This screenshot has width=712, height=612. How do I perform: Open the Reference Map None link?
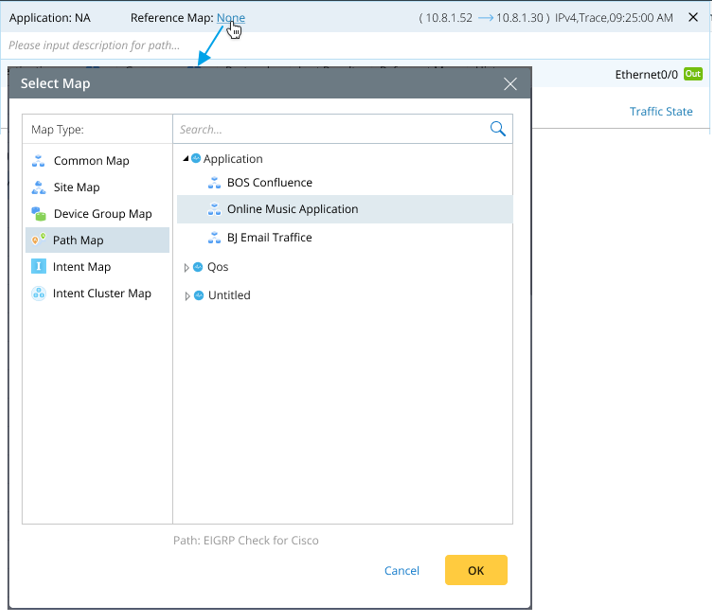click(230, 18)
